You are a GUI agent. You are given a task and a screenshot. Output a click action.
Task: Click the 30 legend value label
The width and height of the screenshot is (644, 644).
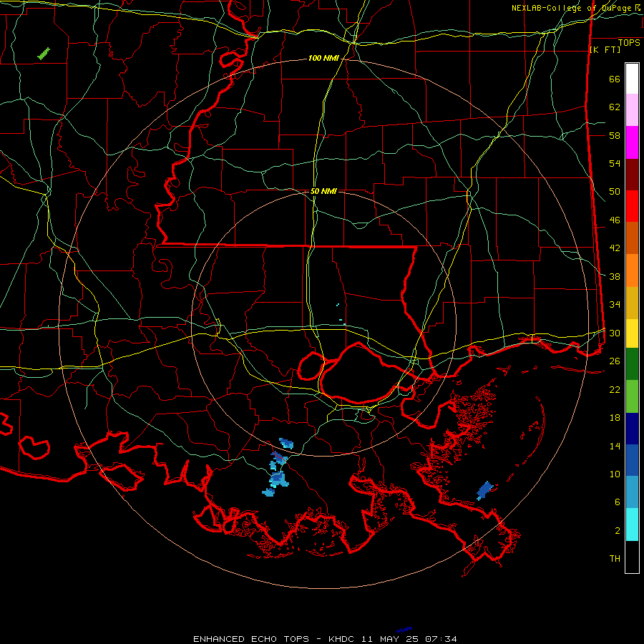point(615,333)
